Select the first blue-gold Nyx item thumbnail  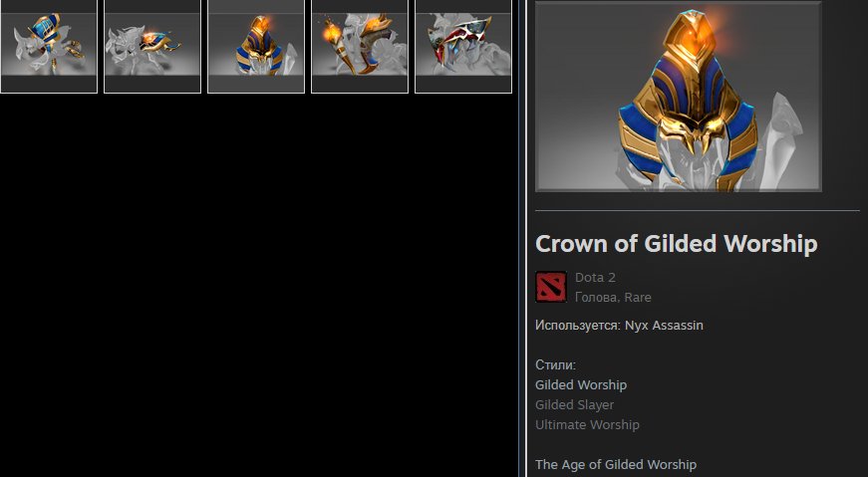[x=49, y=47]
